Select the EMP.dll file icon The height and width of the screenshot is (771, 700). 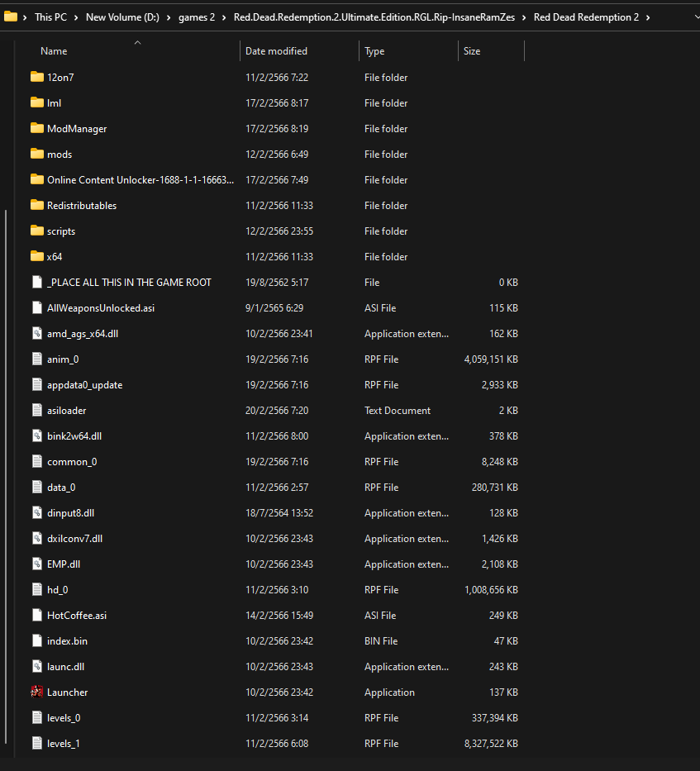(x=36, y=564)
